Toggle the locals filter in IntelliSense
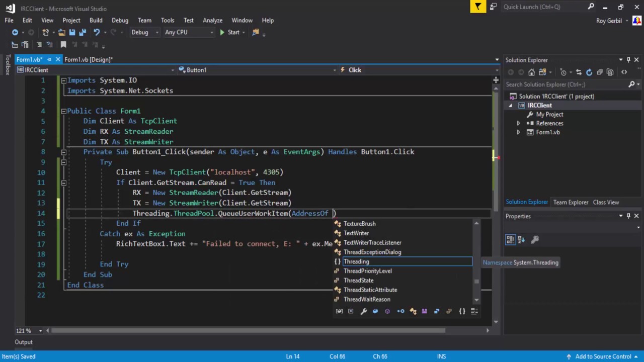 coord(339,311)
